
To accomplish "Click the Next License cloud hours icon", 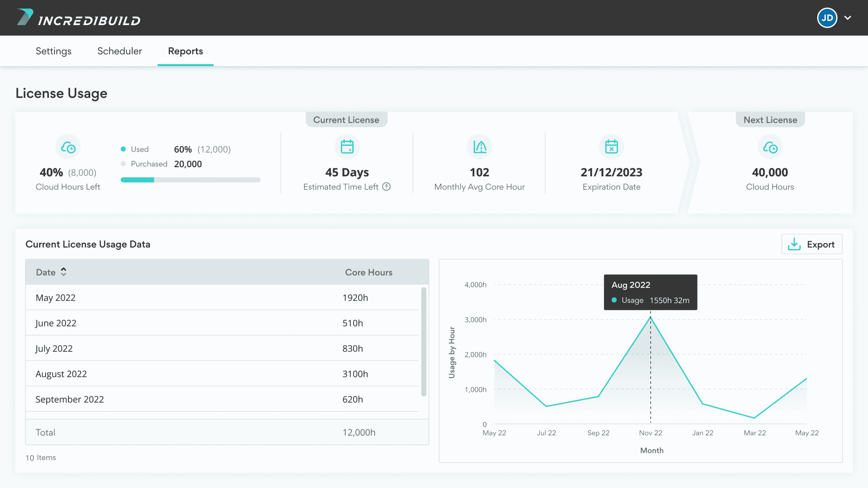I will point(770,148).
